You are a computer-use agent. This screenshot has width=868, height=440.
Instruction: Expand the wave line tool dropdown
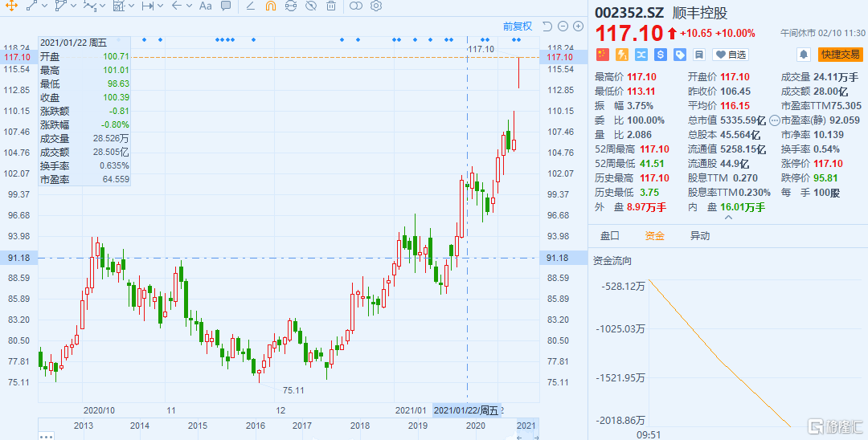102,6
